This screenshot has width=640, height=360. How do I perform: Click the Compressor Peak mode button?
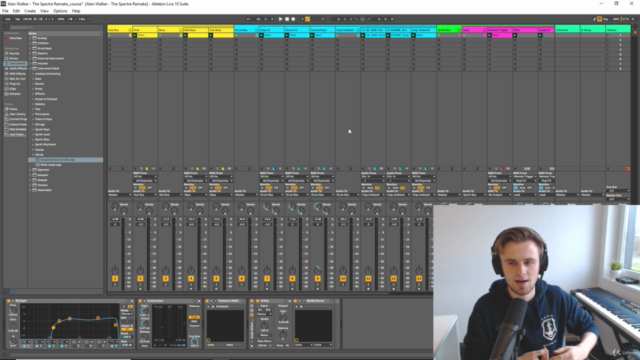[x=194, y=317]
